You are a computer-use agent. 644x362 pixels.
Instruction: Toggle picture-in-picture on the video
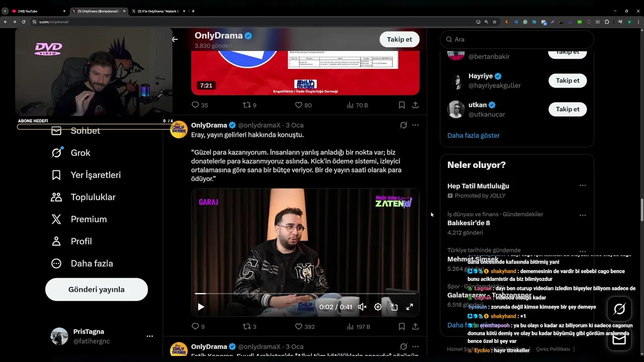394,307
